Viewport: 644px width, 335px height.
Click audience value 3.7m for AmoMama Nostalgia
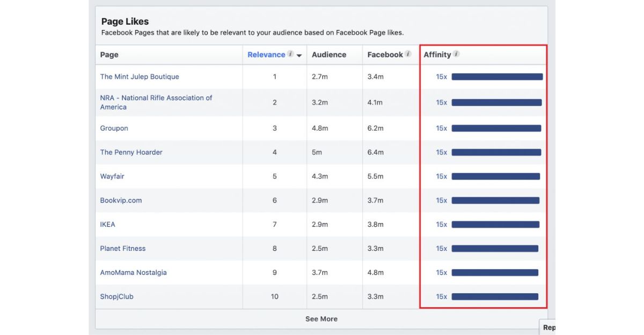pos(319,273)
